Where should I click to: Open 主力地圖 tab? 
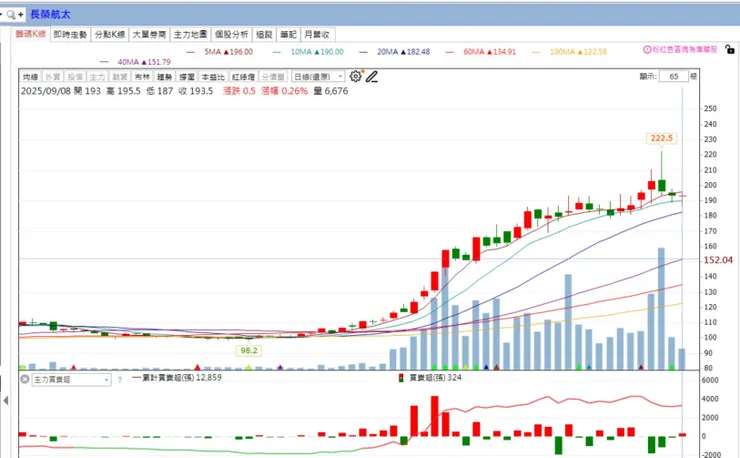(190, 34)
